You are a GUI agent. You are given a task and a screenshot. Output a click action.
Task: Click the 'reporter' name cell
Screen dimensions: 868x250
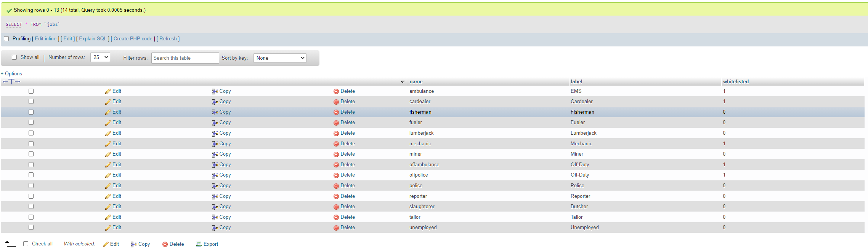click(418, 196)
